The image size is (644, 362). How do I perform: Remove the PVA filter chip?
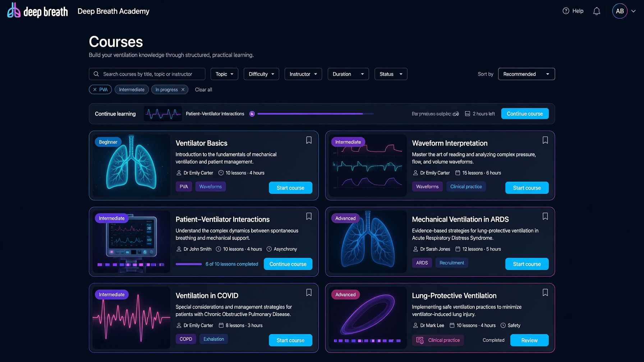(x=95, y=90)
